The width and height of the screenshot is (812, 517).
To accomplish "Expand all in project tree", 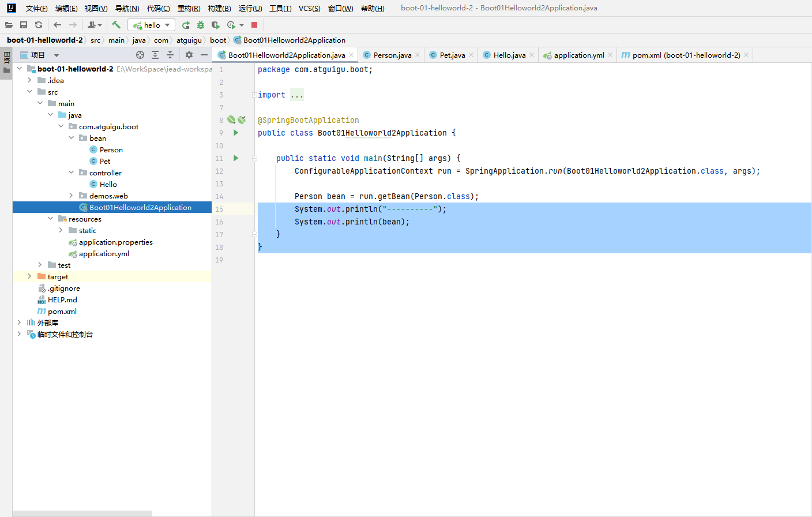I will click(x=155, y=55).
